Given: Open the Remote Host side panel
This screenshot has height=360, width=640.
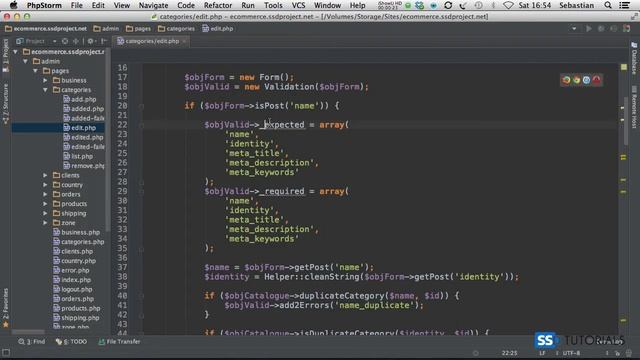Looking at the screenshot, I should click(634, 107).
